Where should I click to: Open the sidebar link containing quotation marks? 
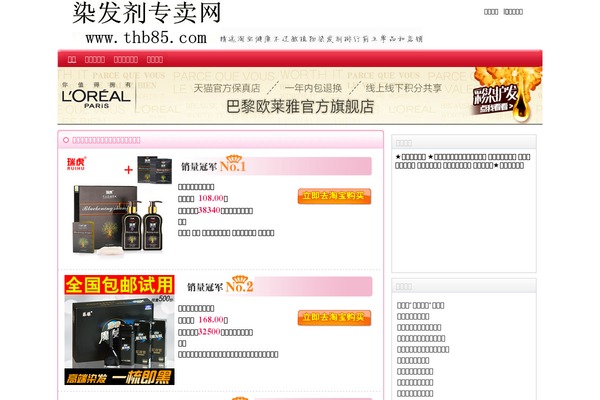[x=421, y=305]
